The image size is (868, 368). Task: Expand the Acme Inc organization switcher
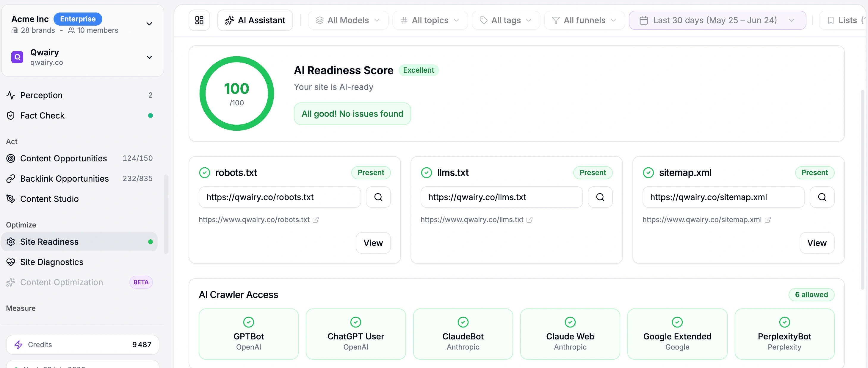pyautogui.click(x=149, y=24)
